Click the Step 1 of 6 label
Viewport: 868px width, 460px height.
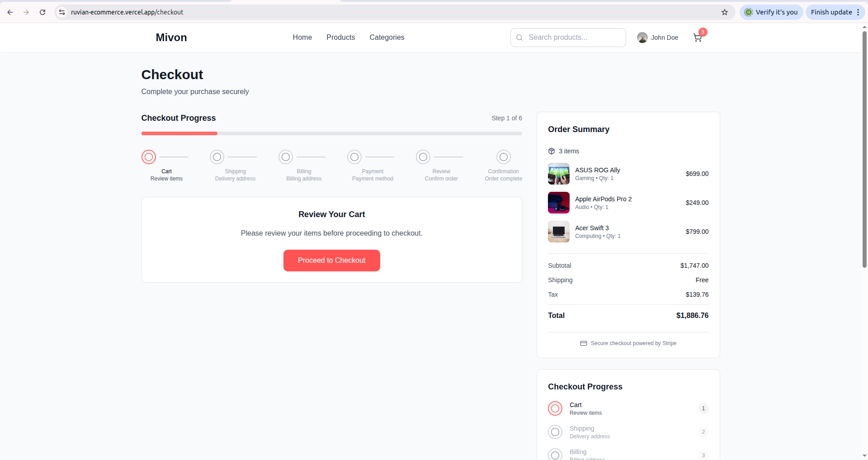click(x=507, y=118)
